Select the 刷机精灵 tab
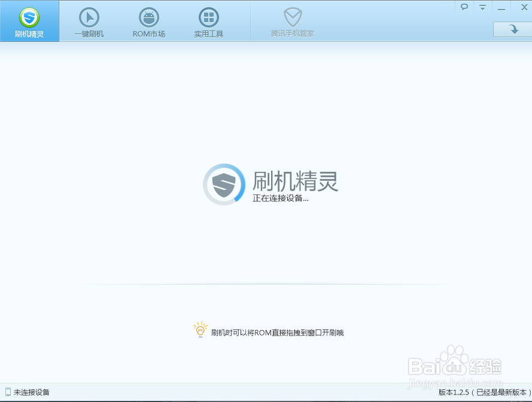The image size is (532, 402). (29, 22)
